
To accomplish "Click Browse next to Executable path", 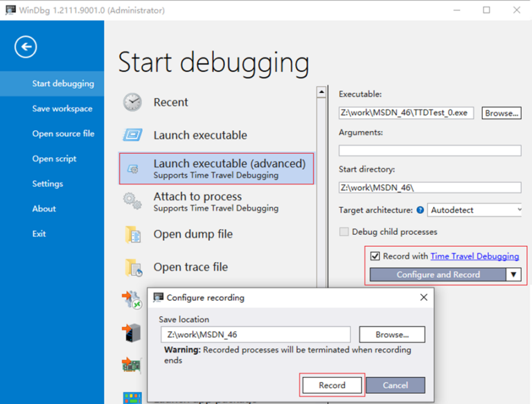I will (501, 113).
